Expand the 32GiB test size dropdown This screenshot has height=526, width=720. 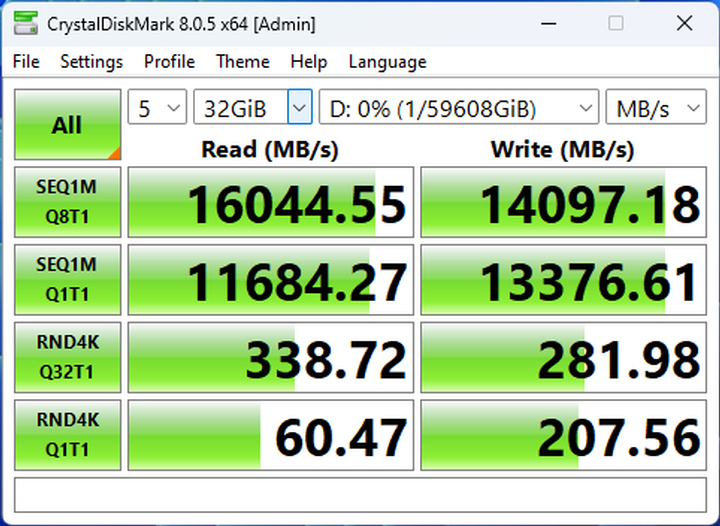point(253,109)
